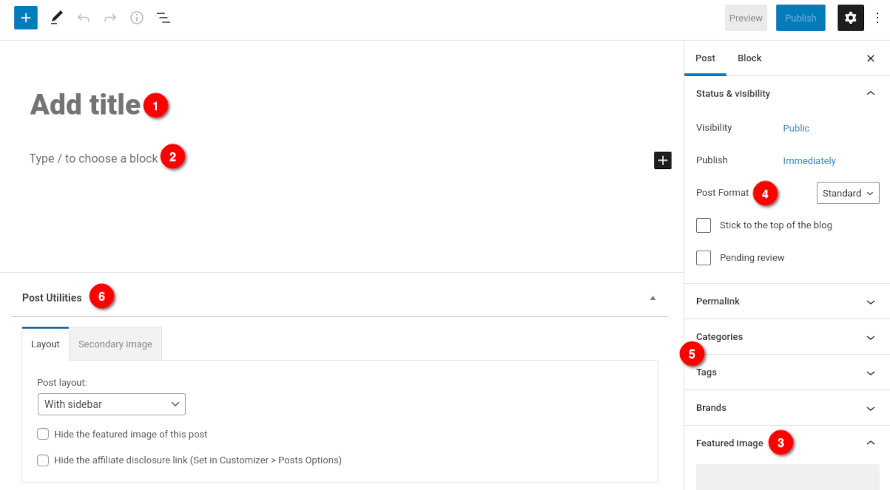
Task: Check Stick to the top of the blog
Action: 703,225
